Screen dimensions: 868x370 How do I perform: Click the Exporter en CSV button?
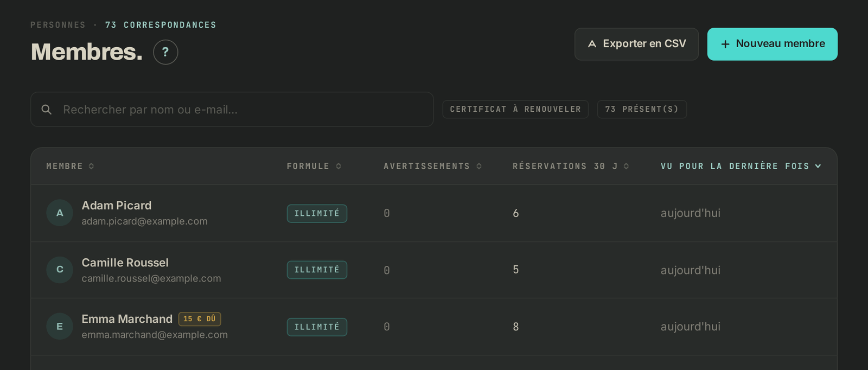click(636, 44)
